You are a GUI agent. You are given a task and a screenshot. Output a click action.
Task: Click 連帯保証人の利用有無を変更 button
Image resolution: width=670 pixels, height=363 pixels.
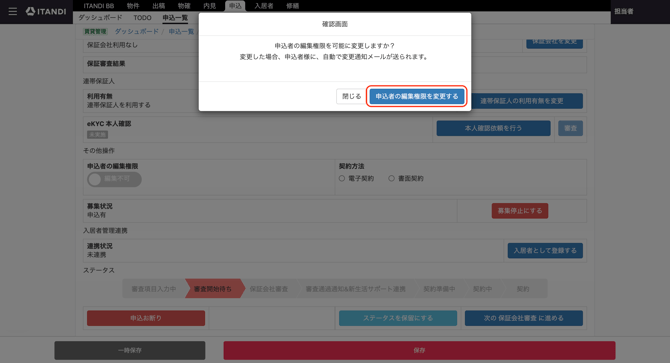point(521,101)
